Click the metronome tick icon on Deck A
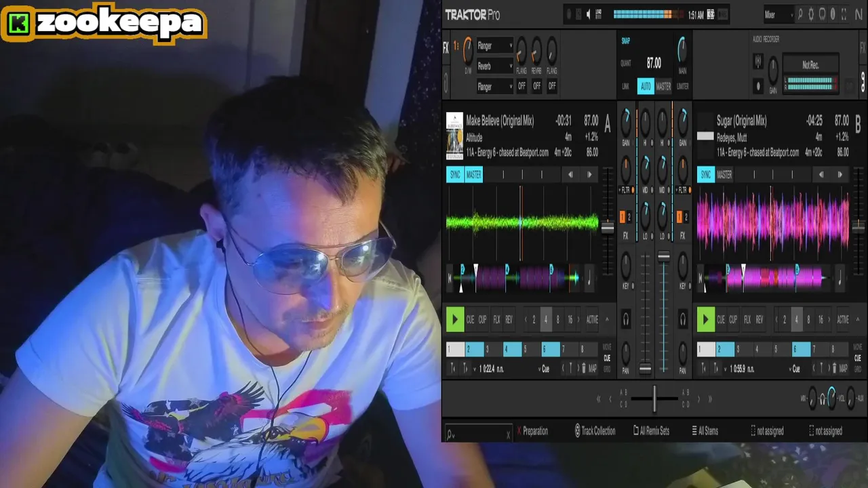 [589, 277]
